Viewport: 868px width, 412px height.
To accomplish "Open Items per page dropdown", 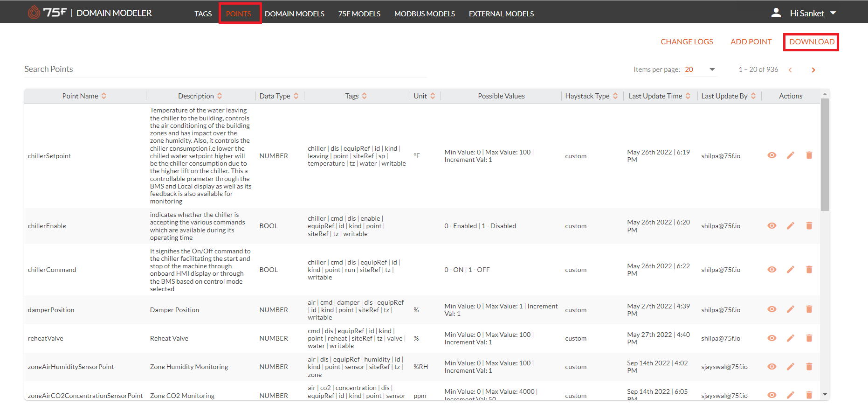I will pyautogui.click(x=700, y=70).
